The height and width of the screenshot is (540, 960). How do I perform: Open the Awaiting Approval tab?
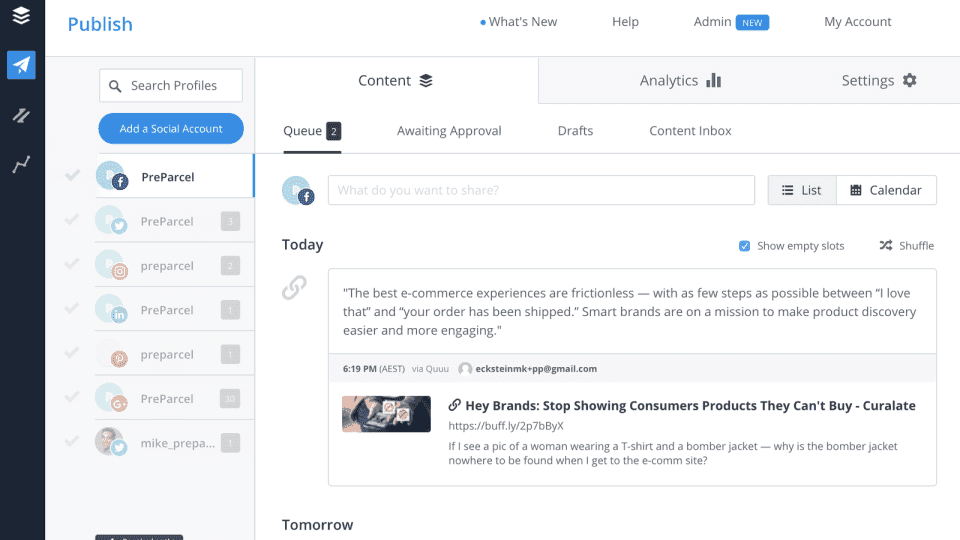tap(449, 131)
